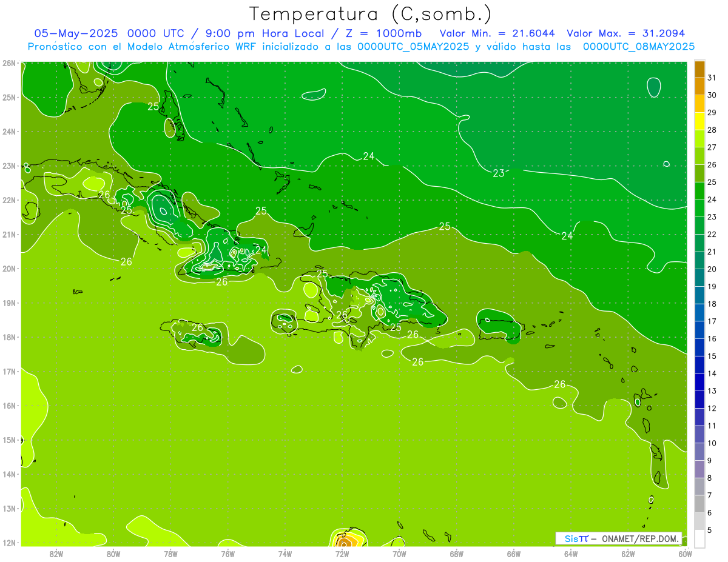Image resolution: width=728 pixels, height=562 pixels.
Task: Click the '18N' latitude axis label
Action: click(9, 337)
